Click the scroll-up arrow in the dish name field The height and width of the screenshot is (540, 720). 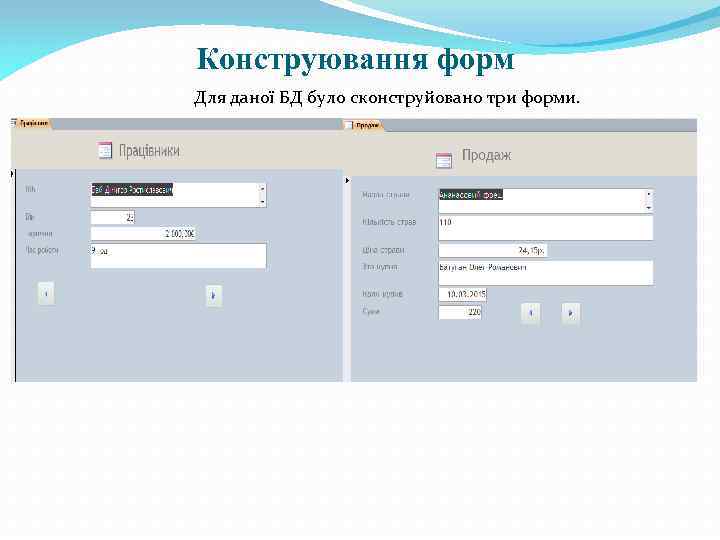[649, 194]
